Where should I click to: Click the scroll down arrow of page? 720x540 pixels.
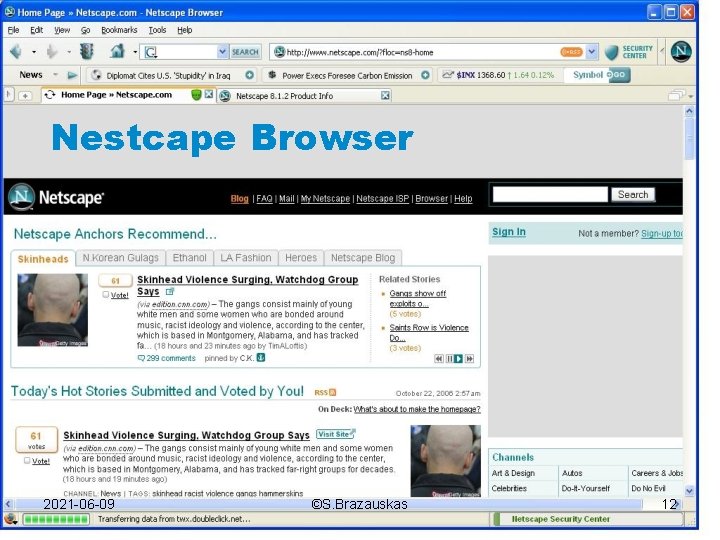click(689, 490)
